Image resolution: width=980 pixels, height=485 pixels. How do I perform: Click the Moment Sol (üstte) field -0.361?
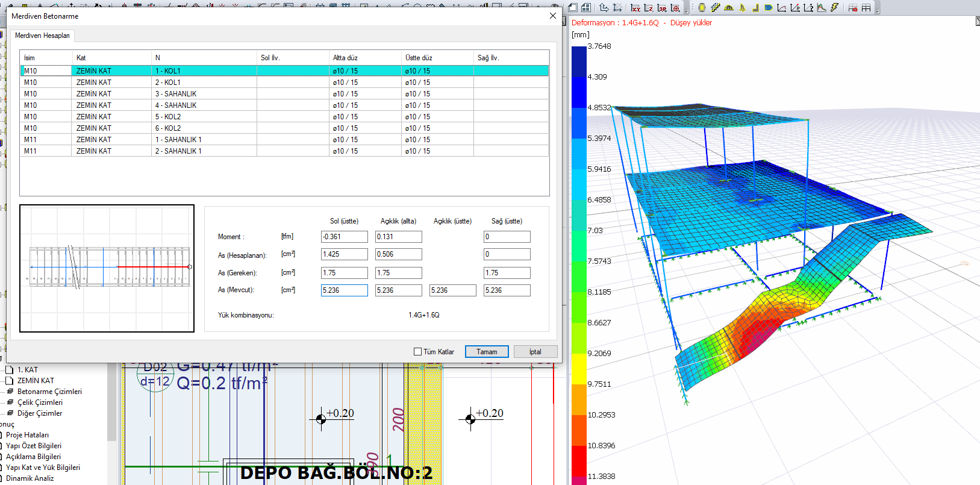tap(345, 237)
